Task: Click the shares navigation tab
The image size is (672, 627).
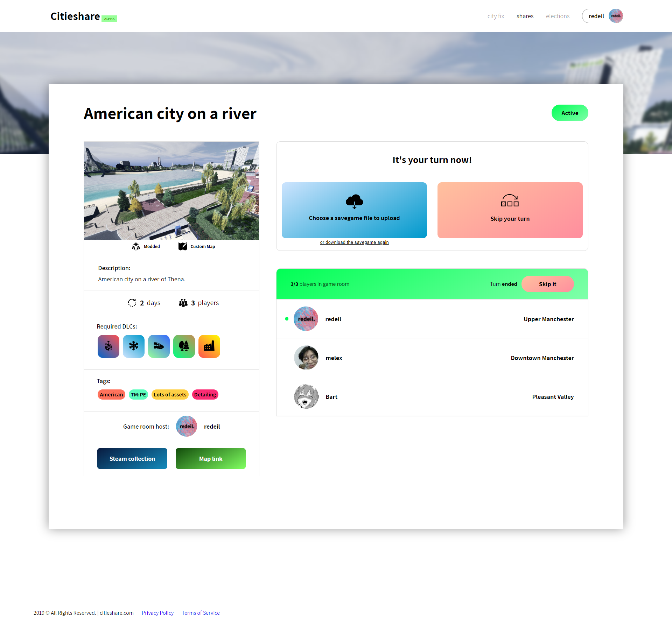Action: pos(525,16)
